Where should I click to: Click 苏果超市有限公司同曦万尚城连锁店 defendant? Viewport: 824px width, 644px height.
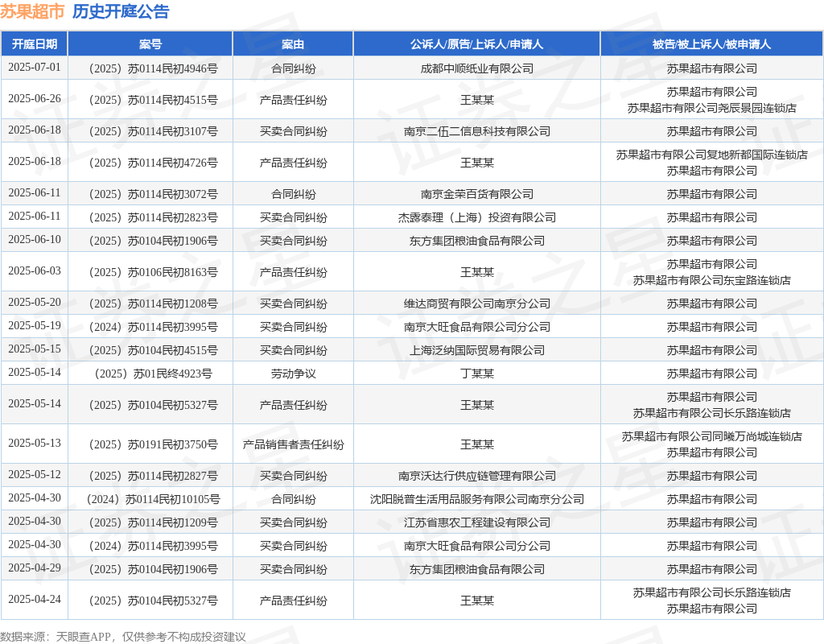click(x=711, y=436)
